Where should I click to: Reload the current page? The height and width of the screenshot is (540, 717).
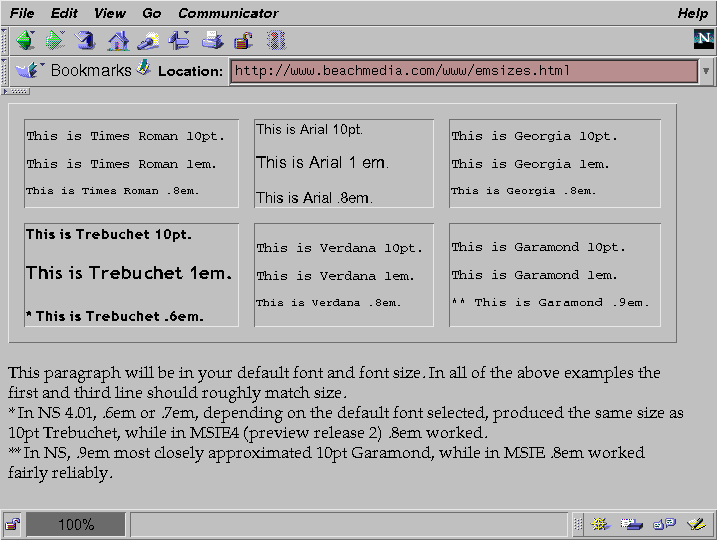click(x=86, y=40)
